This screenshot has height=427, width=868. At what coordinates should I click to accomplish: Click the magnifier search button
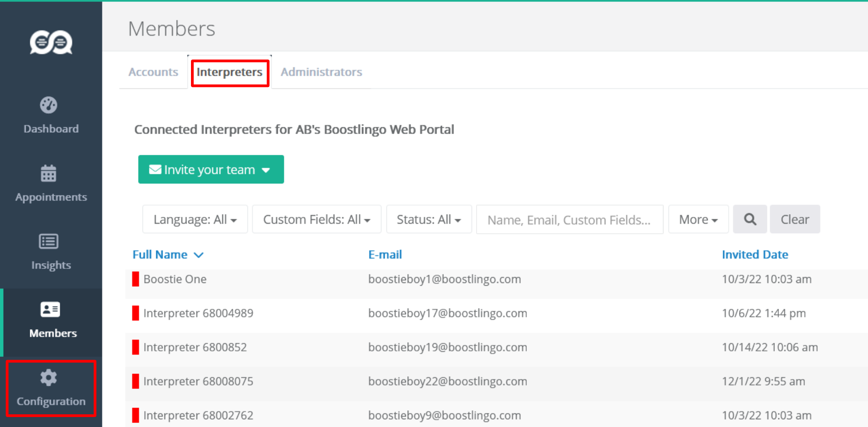click(750, 219)
